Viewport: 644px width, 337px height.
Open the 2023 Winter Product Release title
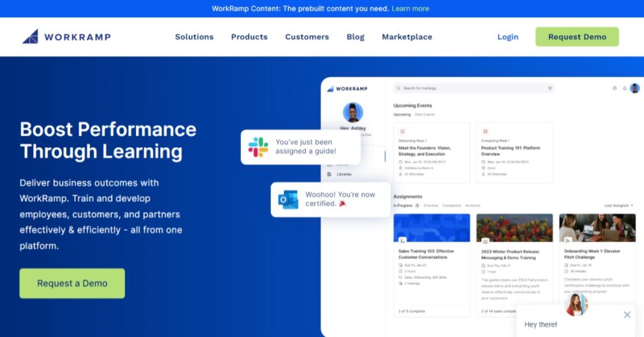510,255
